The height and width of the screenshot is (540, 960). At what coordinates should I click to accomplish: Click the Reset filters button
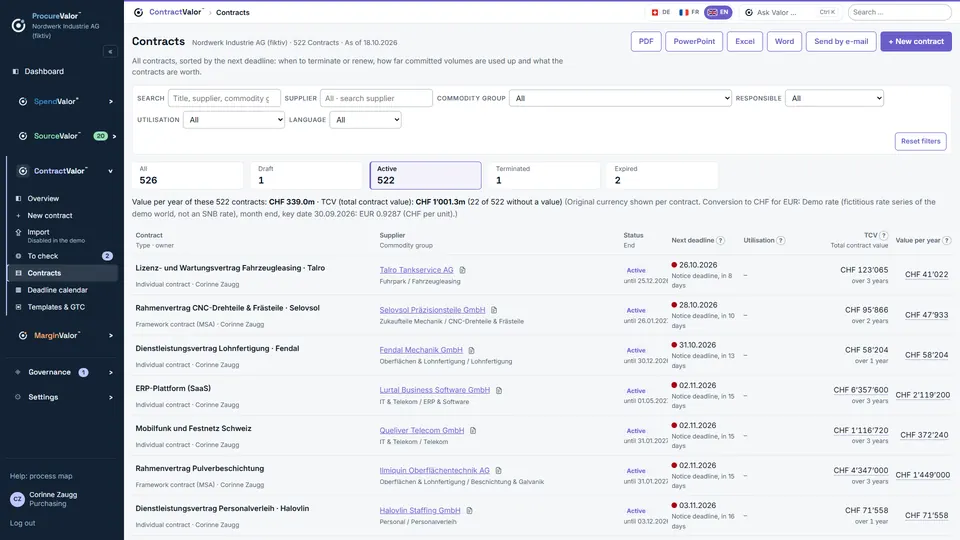click(920, 141)
